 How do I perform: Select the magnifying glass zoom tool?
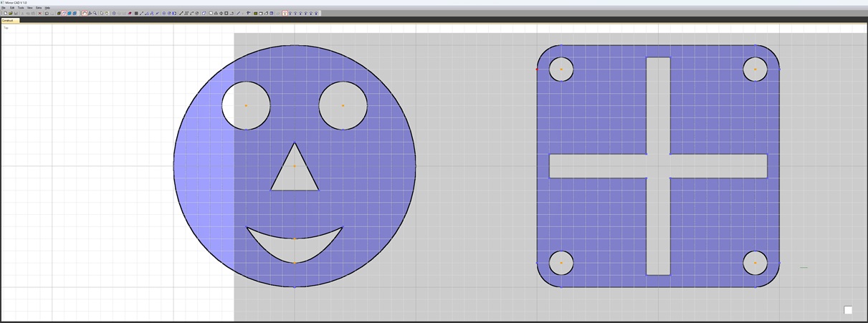(95, 13)
